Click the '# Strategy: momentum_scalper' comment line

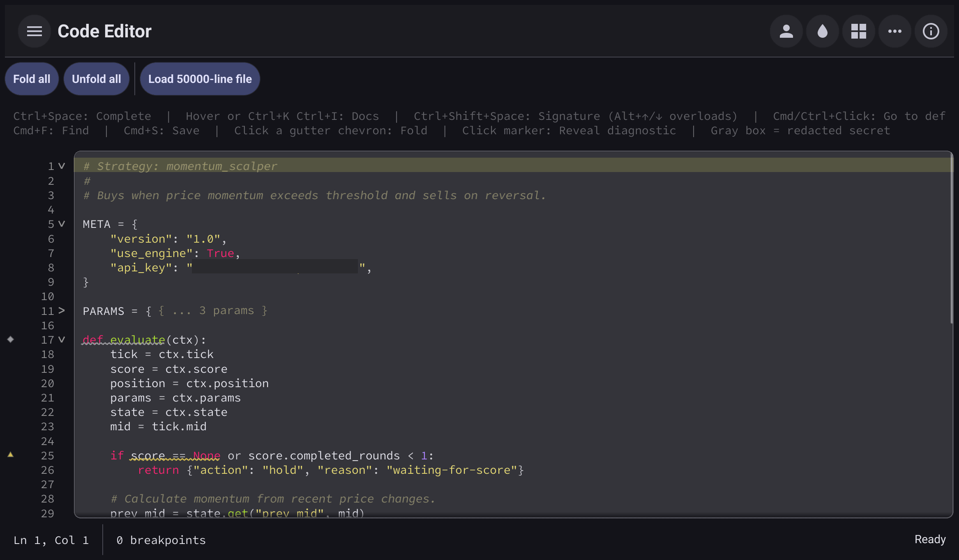pos(180,166)
